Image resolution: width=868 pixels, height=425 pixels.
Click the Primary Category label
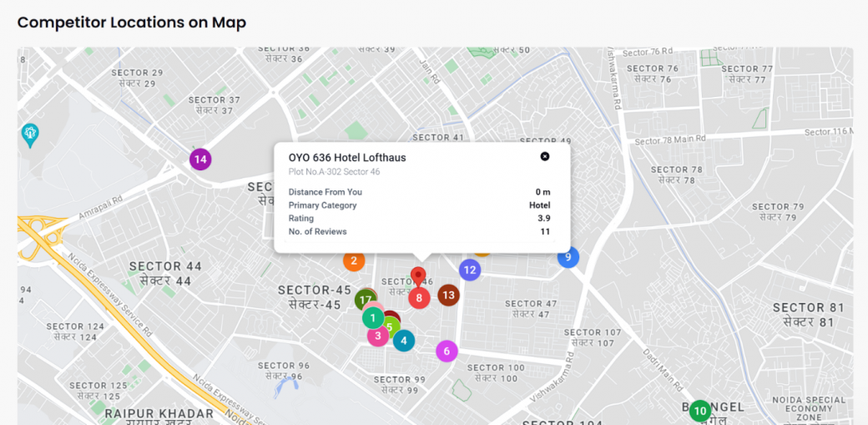pyautogui.click(x=322, y=205)
